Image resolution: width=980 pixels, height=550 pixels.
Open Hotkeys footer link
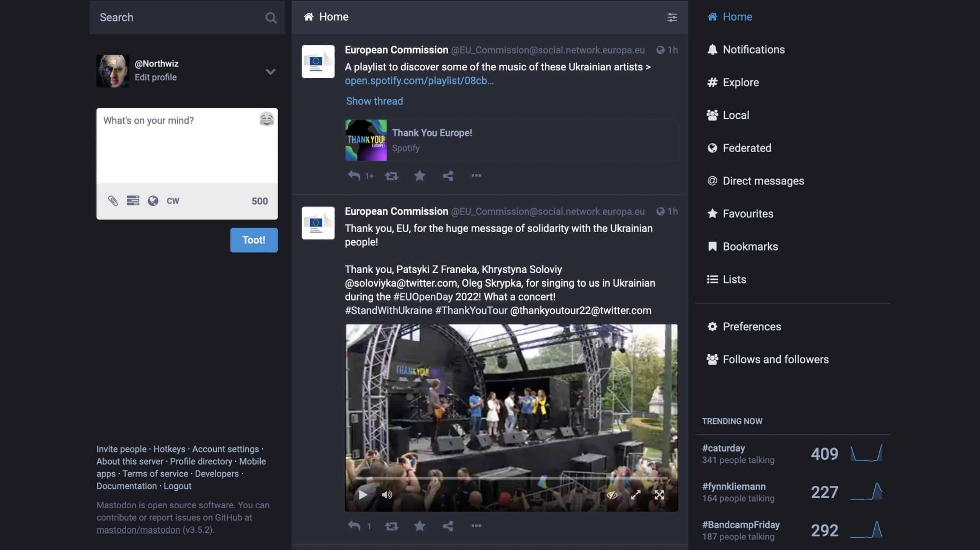click(169, 449)
